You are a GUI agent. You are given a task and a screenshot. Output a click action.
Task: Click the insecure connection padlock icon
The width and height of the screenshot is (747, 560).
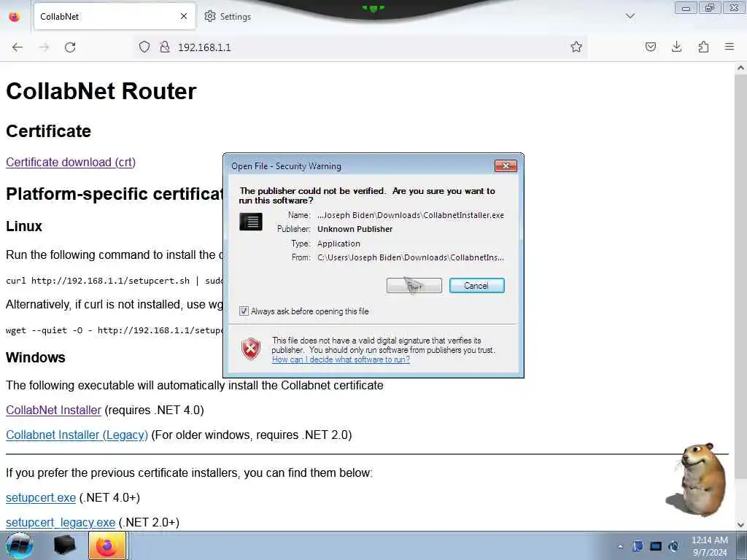click(164, 47)
